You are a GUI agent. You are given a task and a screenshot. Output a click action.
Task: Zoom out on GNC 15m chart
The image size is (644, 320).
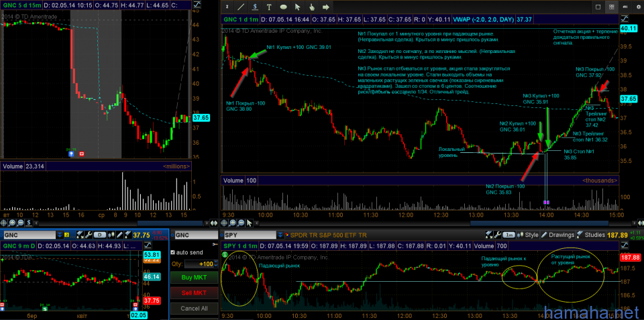(x=21, y=223)
